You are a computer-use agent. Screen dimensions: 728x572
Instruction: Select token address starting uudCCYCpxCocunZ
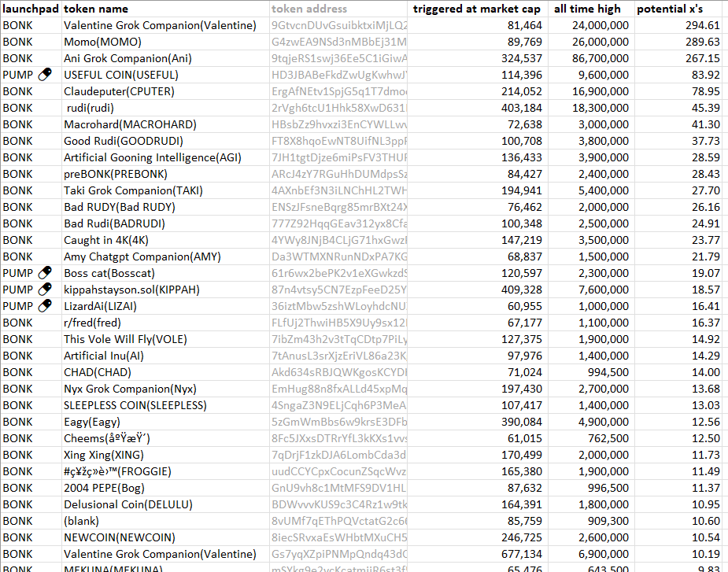(x=338, y=472)
